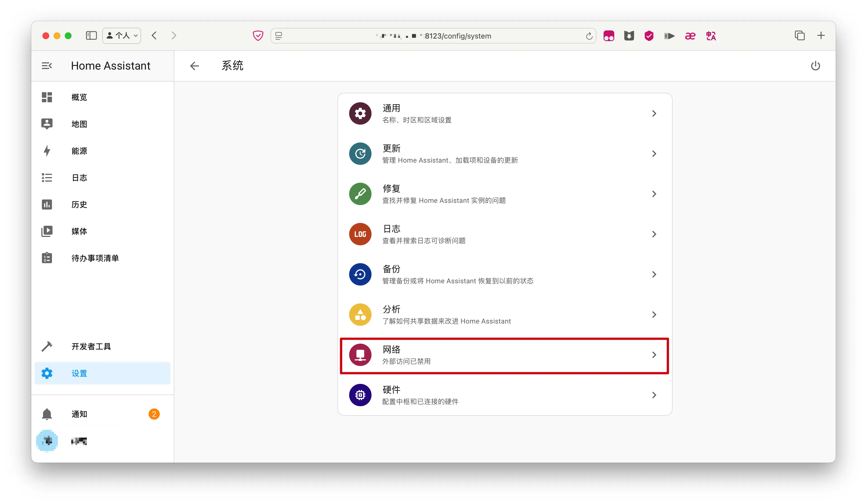Image resolution: width=867 pixels, height=504 pixels.
Task: Expand the 通用 row chevron
Action: (x=654, y=113)
